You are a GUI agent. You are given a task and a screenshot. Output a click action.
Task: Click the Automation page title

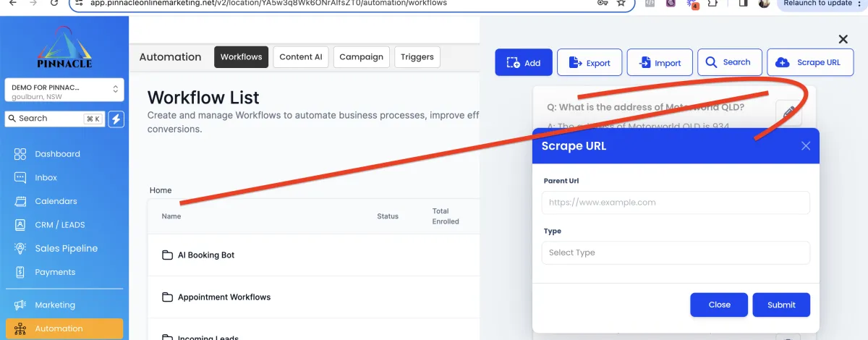[x=170, y=57]
